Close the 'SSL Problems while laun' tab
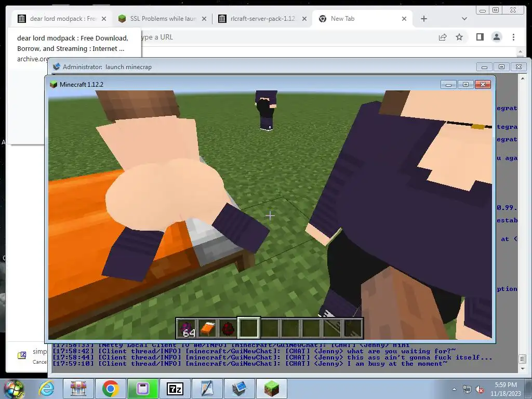The image size is (532, 399). click(x=204, y=19)
